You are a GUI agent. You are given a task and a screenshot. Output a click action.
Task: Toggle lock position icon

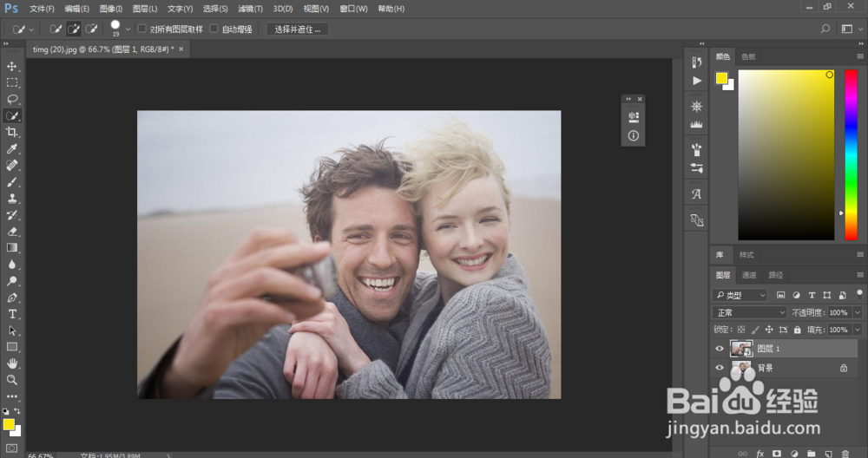(x=769, y=330)
